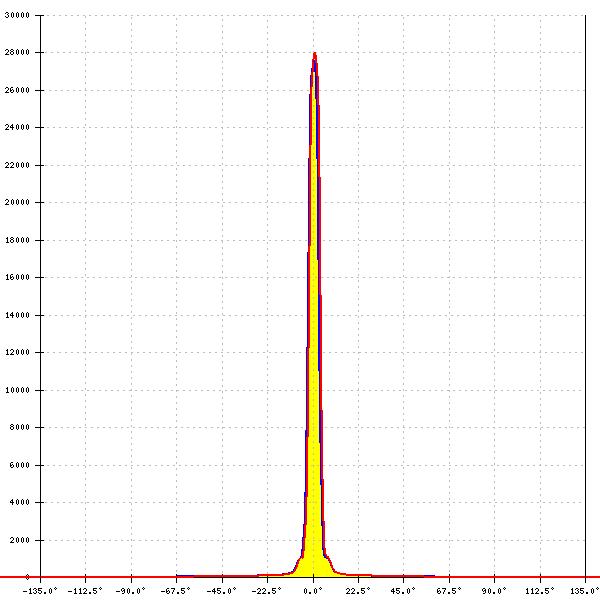Click the 45.0° x-axis label

pos(403,591)
